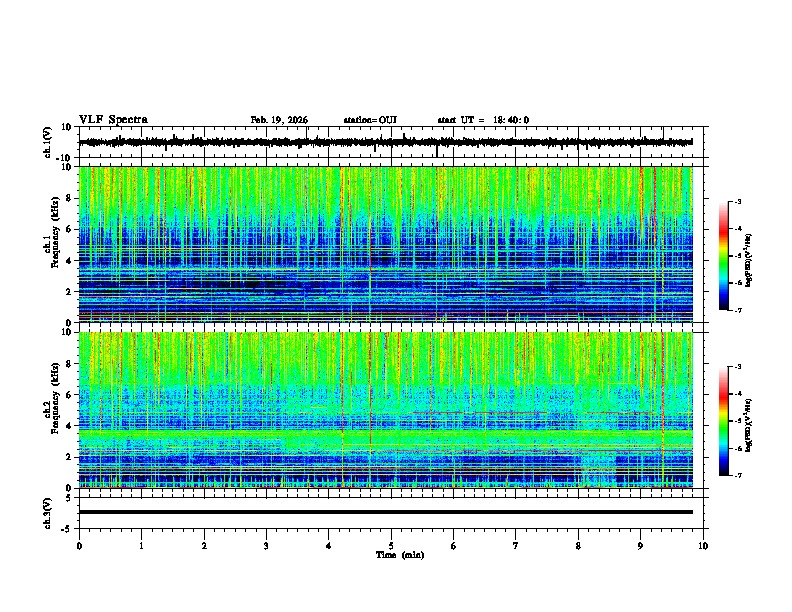Click the date "Feb. 19, 2026"
Image resolution: width=792 pixels, height=612 pixels.
point(279,120)
